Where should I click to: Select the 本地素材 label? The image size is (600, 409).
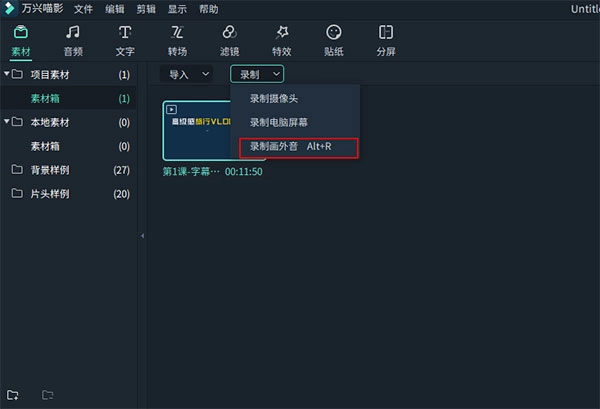50,122
